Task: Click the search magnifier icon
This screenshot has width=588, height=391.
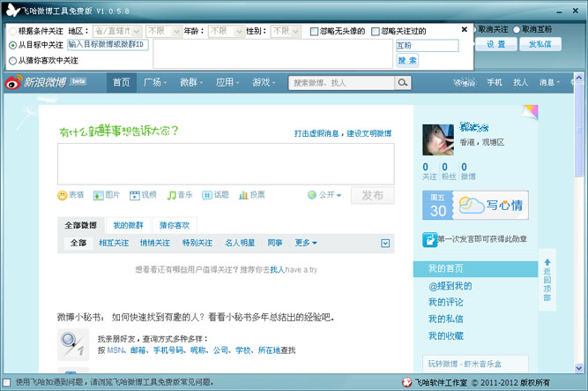Action: tap(402, 83)
